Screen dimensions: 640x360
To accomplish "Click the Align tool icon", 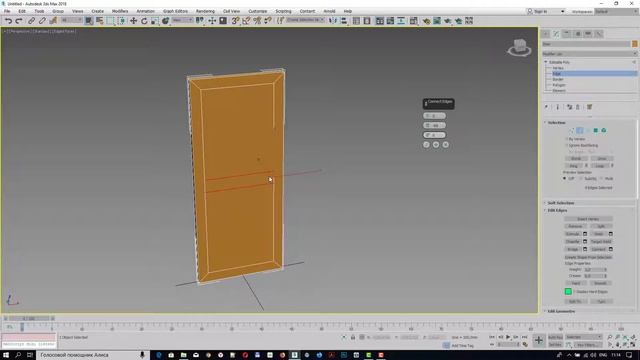I will click(344, 20).
